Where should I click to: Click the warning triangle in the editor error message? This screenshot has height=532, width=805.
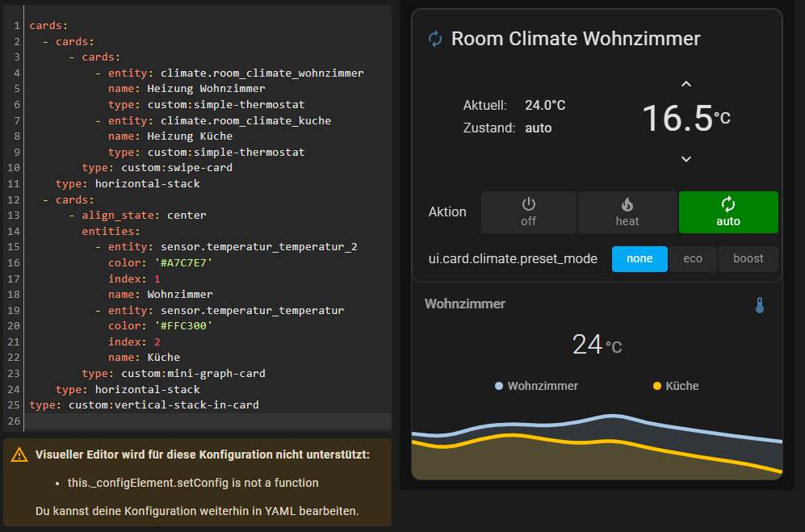click(20, 455)
